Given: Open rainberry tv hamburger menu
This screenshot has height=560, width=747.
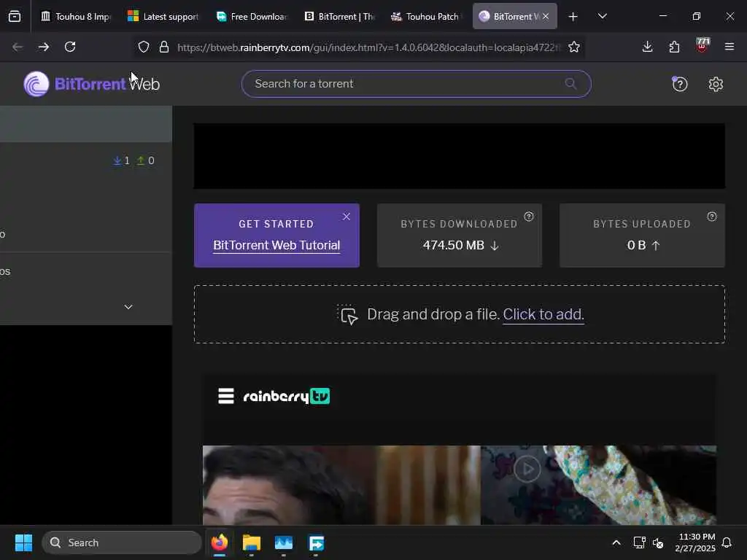Looking at the screenshot, I should pos(226,396).
